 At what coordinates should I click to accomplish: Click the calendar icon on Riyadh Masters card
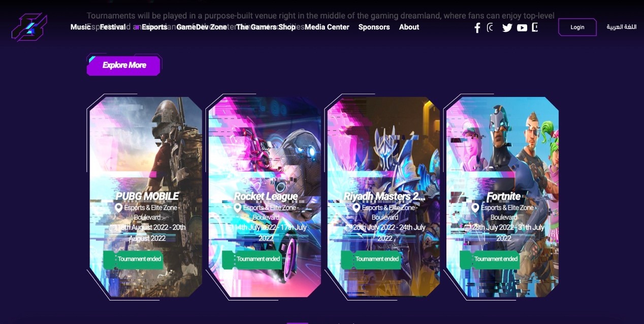(349, 228)
